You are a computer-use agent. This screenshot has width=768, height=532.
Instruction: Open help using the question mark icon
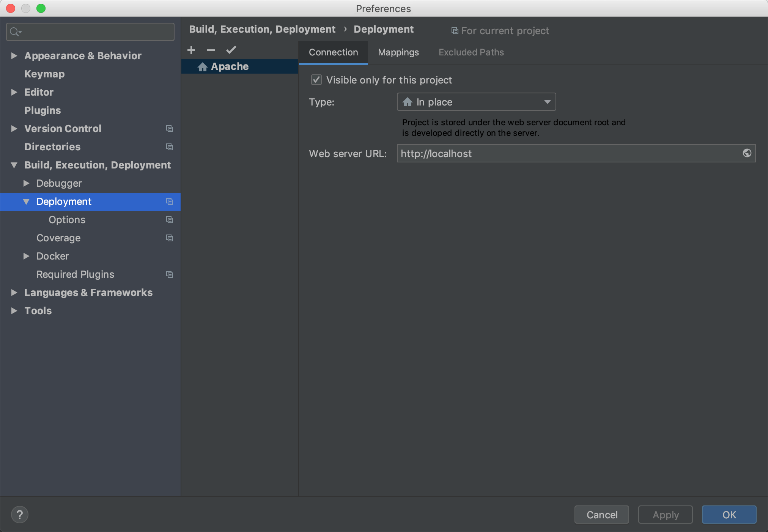[20, 515]
